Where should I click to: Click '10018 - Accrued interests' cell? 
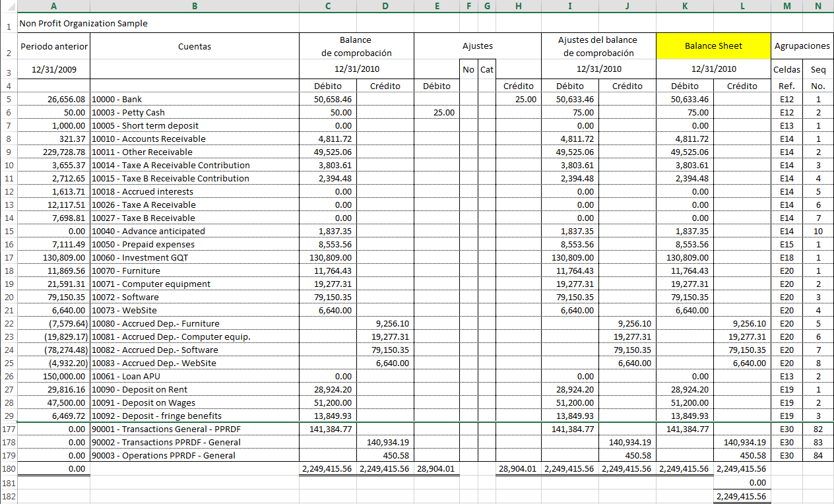click(194, 191)
